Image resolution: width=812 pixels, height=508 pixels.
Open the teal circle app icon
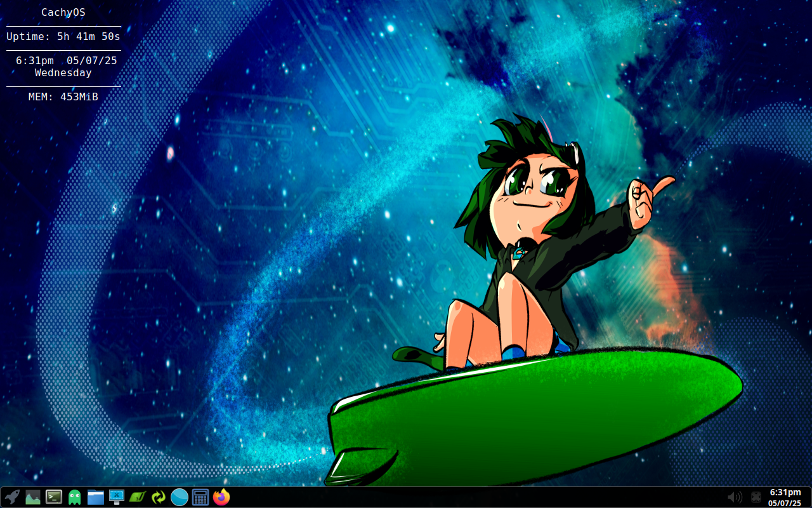tap(180, 497)
